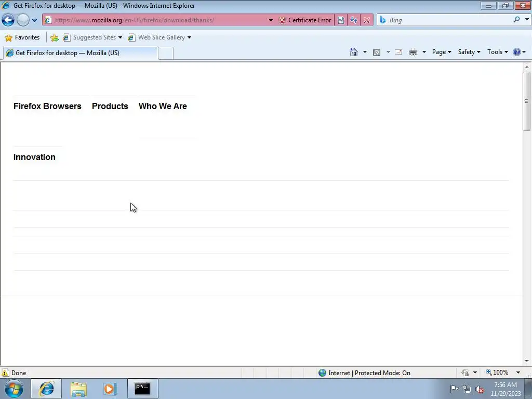Open the search provider dropdown arrow
This screenshot has width=532, height=399.
527,20
